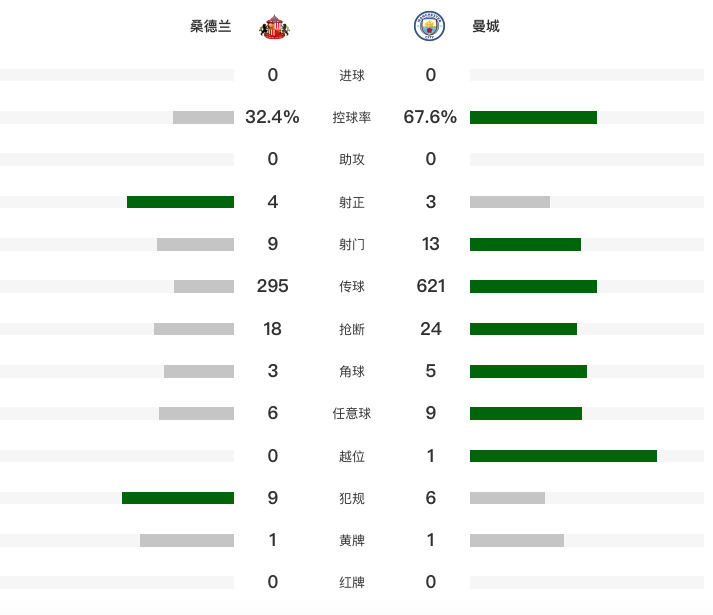The width and height of the screenshot is (713, 615).
Task: Click Sunderland's green fouls bar
Action: 178,498
